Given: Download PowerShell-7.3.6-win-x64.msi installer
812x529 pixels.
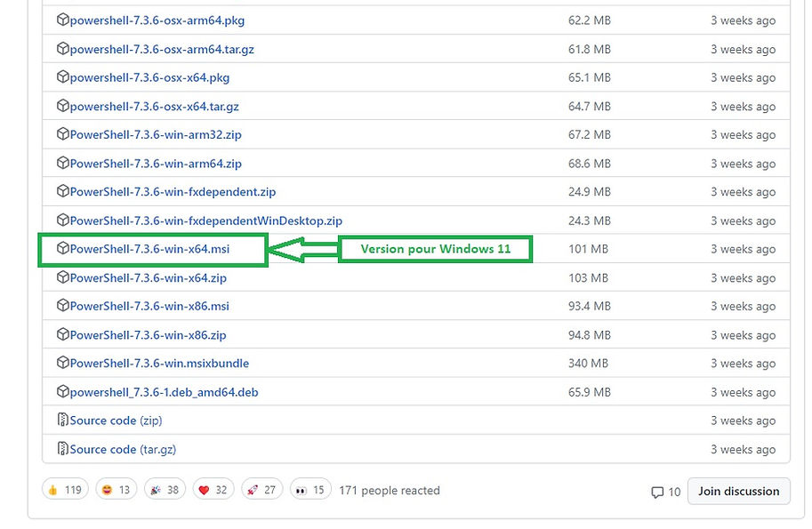Looking at the screenshot, I should [149, 250].
